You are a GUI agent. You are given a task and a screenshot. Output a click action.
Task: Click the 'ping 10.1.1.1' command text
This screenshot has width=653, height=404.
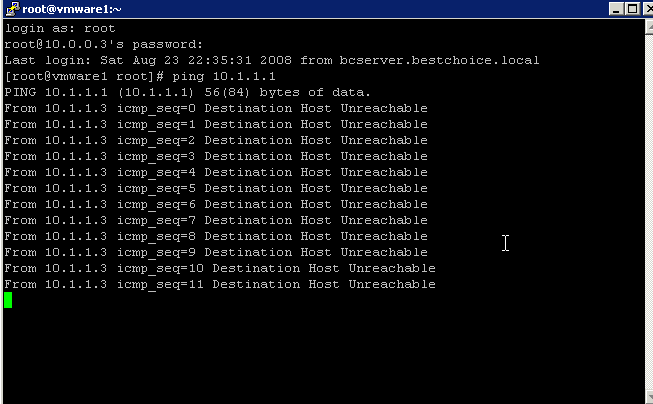(224, 76)
